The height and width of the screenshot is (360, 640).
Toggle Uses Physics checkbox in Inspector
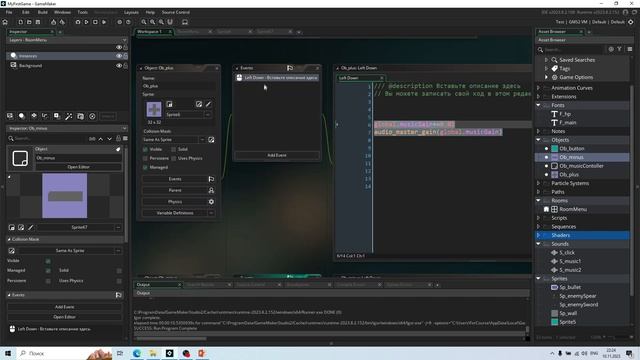point(119,281)
